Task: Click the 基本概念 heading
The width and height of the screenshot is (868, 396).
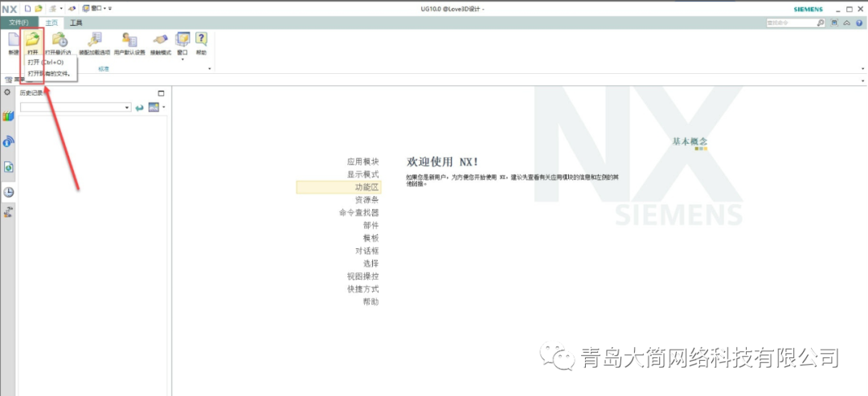Action: (x=690, y=141)
